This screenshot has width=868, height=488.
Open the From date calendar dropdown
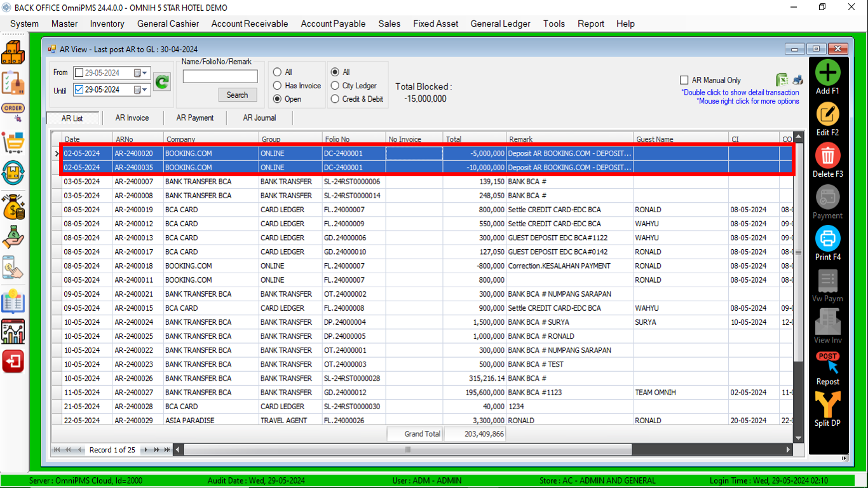click(x=140, y=73)
